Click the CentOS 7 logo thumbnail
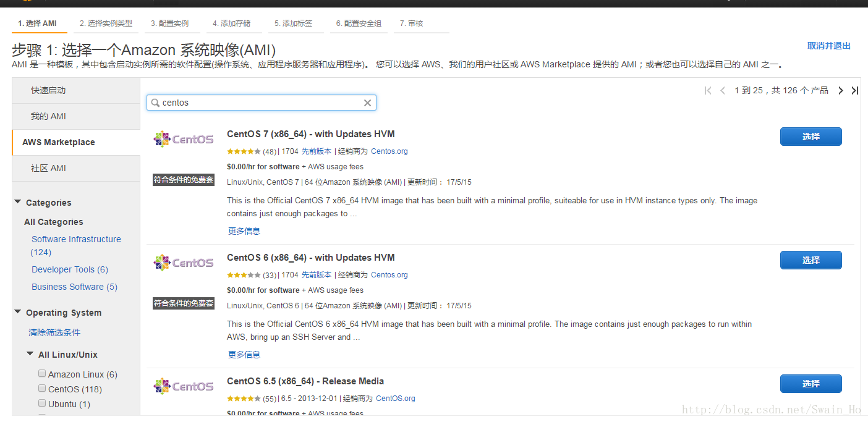The height and width of the screenshot is (422, 868). (184, 139)
